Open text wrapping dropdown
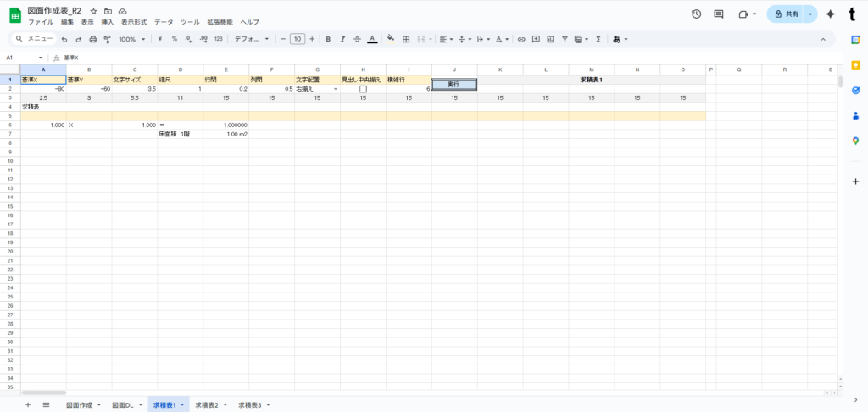The width and height of the screenshot is (868, 412). 483,39
